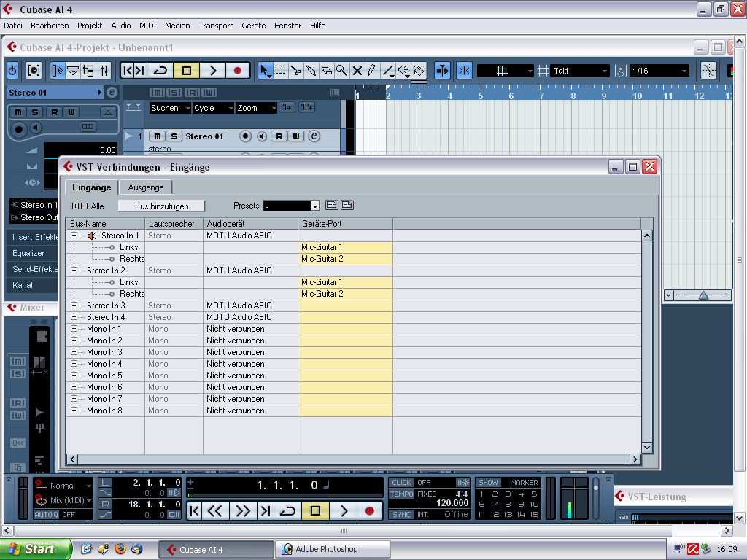
Task: Enable Read automation on Stereo 01 track row
Action: click(279, 136)
